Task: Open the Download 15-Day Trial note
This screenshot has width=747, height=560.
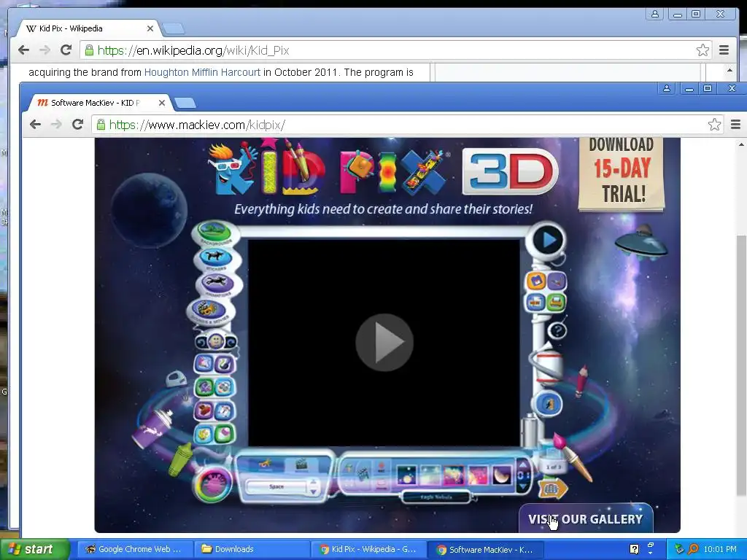Action: (622, 174)
